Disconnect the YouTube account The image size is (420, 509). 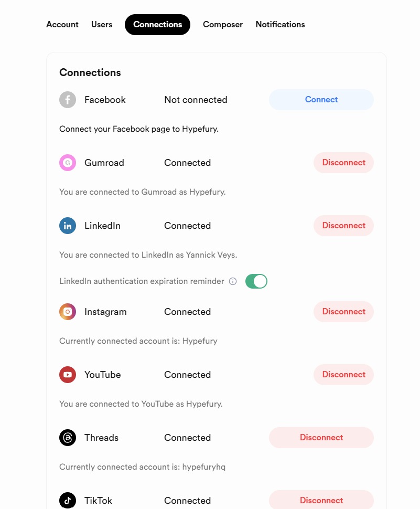coord(343,375)
